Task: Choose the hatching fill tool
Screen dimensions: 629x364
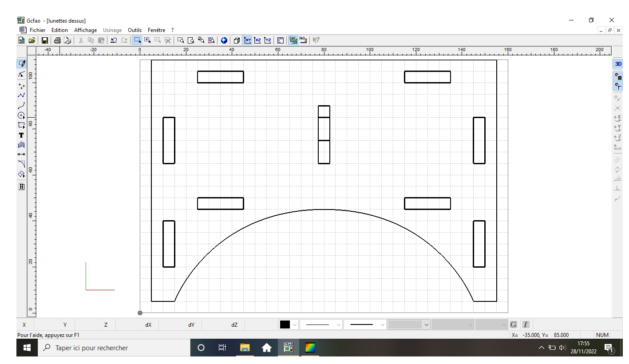Action: click(x=21, y=145)
